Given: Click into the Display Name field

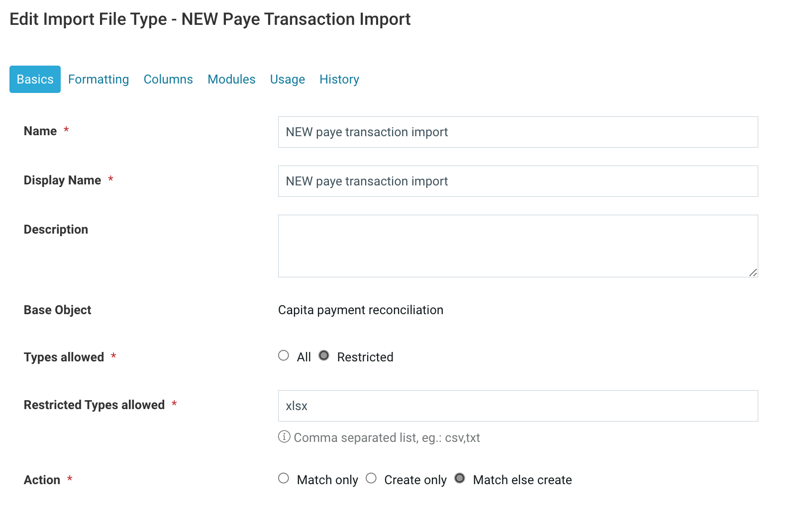Looking at the screenshot, I should click(x=518, y=181).
